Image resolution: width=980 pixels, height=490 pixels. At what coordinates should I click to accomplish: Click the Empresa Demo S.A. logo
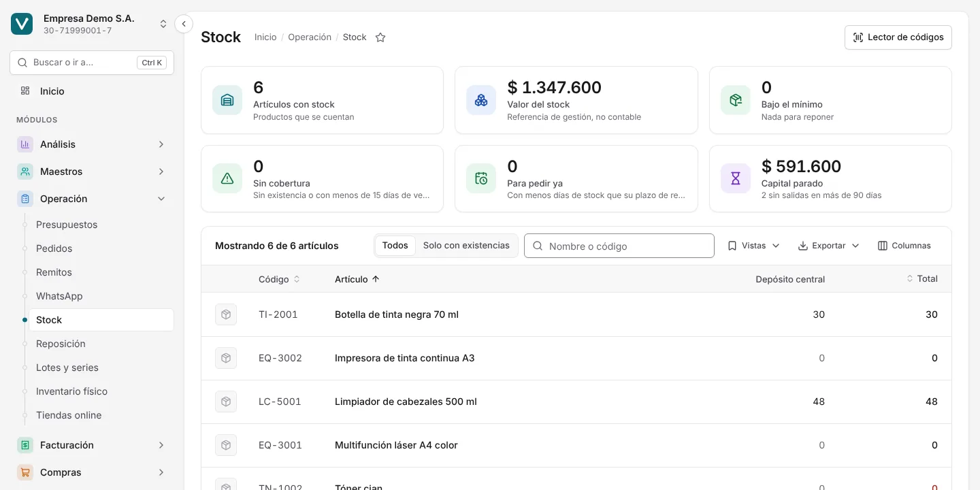pos(22,24)
